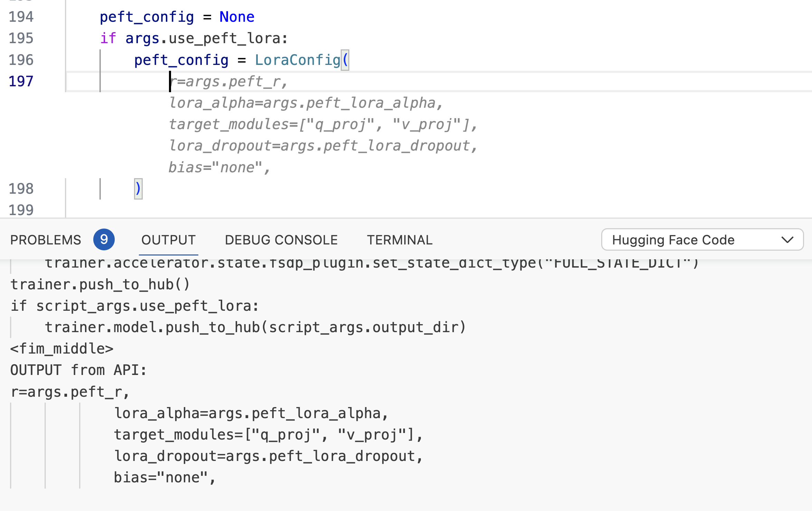812x511 pixels.
Task: Click trainer.push_to_hub() in output panel
Action: click(100, 284)
